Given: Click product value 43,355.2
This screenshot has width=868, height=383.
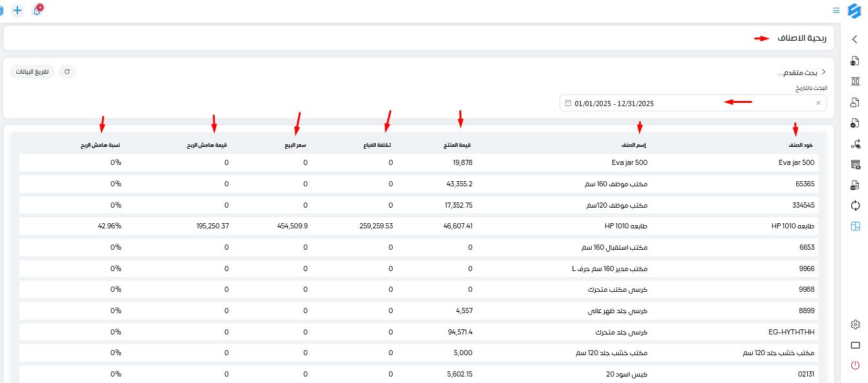Looking at the screenshot, I should [459, 184].
